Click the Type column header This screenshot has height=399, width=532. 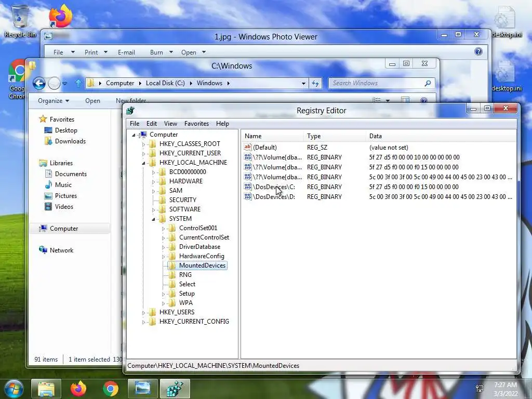pos(335,136)
